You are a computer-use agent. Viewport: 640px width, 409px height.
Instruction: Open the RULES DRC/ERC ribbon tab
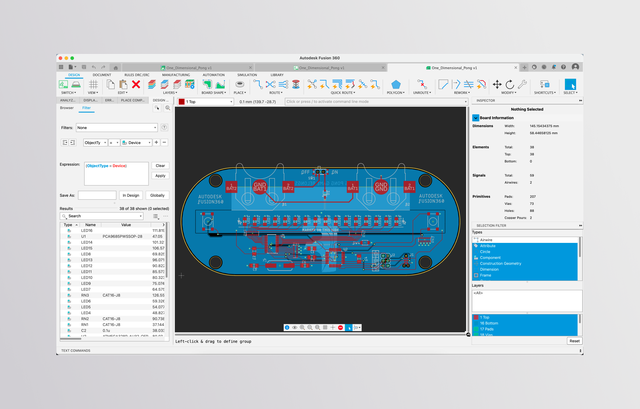point(137,75)
